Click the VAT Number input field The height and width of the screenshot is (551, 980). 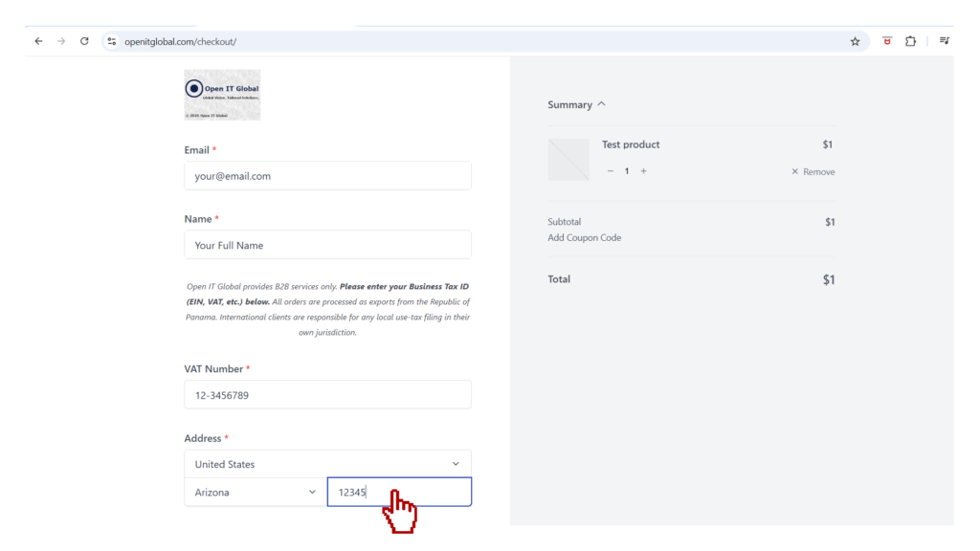(327, 395)
